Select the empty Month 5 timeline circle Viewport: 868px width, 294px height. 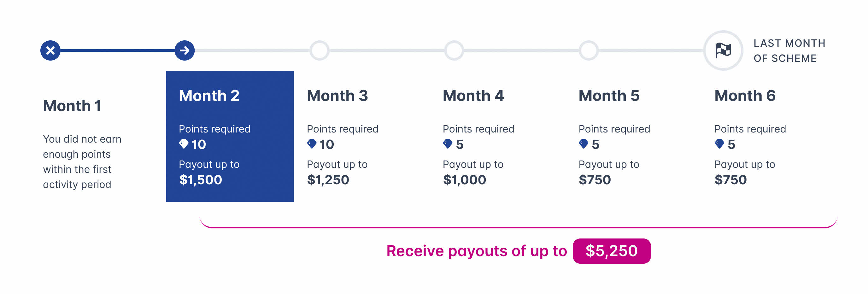[589, 50]
